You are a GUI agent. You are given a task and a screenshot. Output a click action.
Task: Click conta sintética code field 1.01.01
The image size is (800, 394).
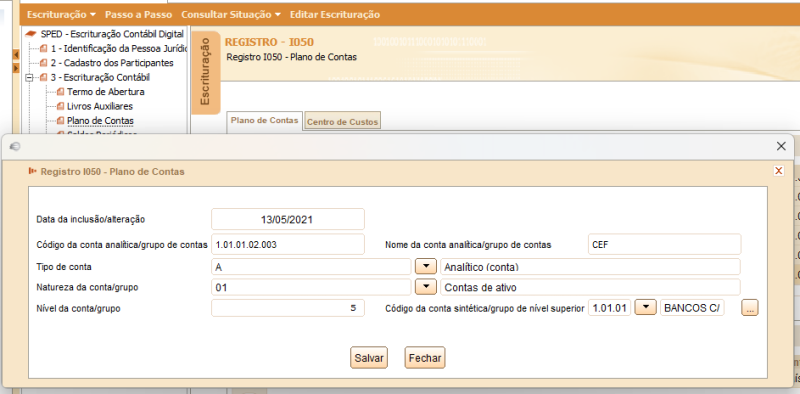click(610, 308)
